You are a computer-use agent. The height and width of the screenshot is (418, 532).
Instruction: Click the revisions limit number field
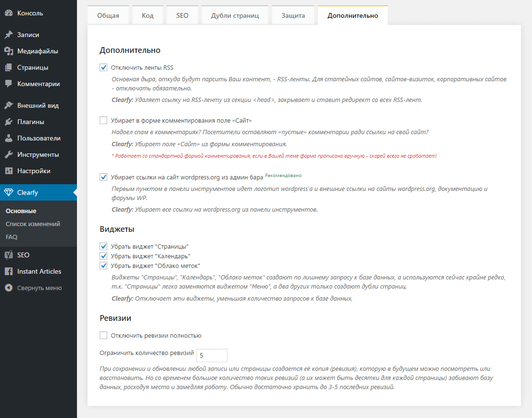click(212, 355)
